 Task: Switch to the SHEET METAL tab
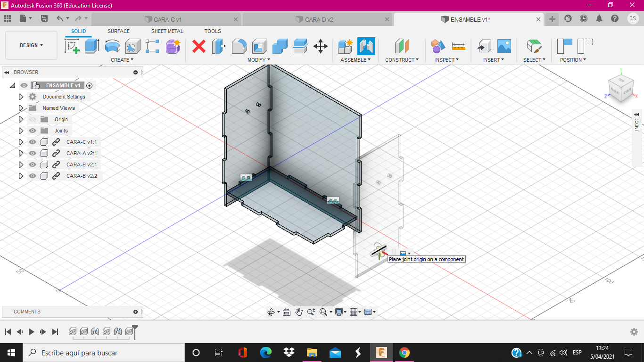(167, 31)
